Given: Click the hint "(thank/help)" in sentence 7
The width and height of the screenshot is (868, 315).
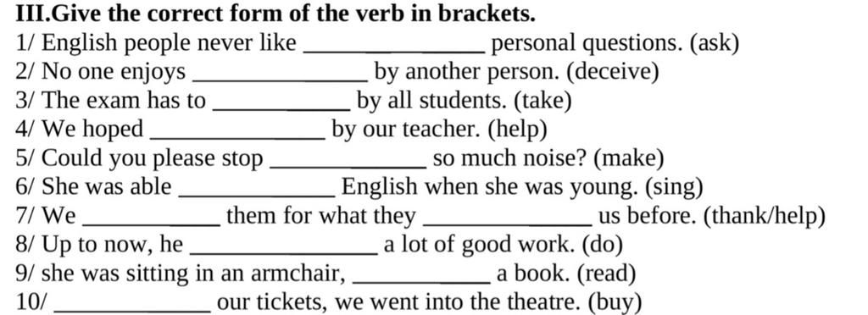Looking at the screenshot, I should [x=765, y=216].
